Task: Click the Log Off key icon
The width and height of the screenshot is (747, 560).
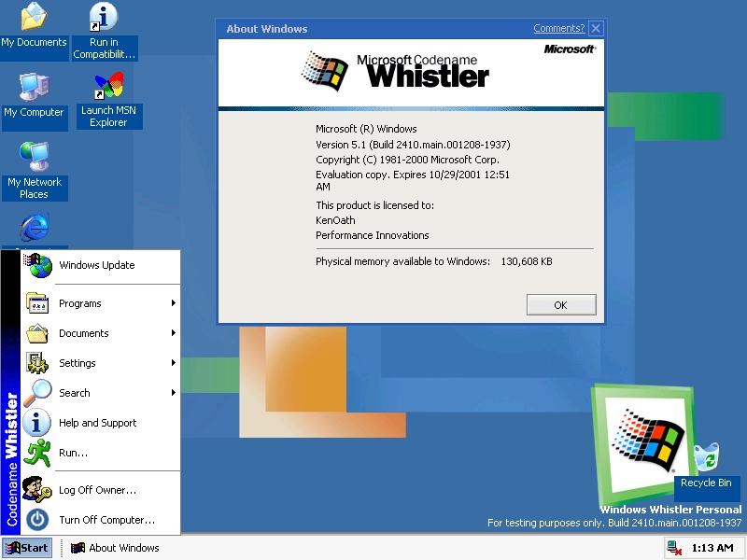Action: pos(37,489)
